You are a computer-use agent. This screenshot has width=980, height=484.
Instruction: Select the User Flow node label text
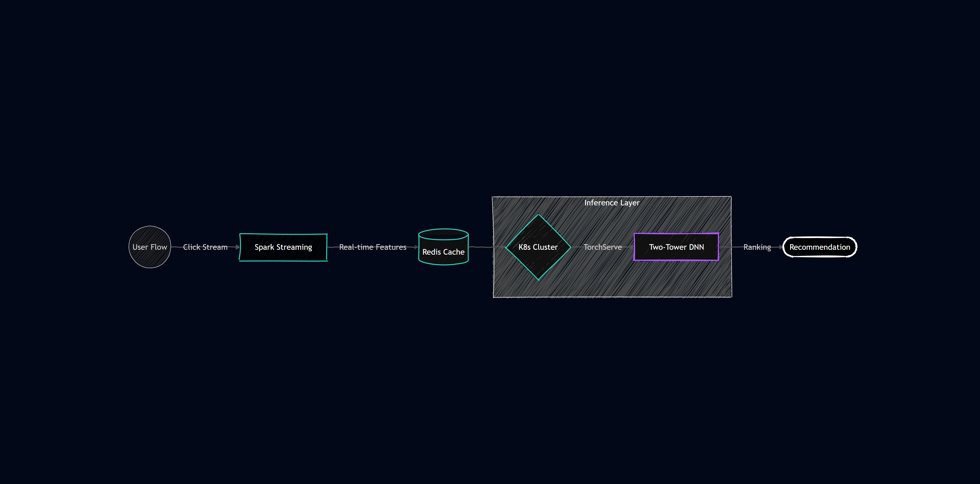pos(150,247)
